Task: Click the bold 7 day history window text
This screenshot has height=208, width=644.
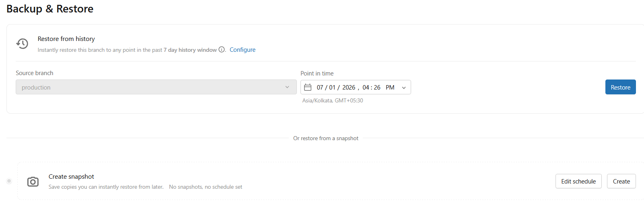Action: coord(190,50)
